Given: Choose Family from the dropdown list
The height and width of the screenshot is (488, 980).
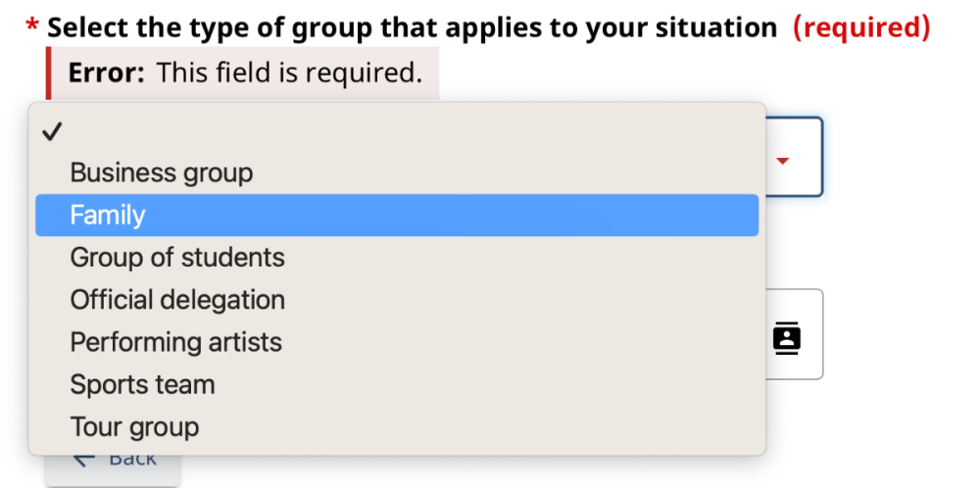Looking at the screenshot, I should [x=108, y=216].
